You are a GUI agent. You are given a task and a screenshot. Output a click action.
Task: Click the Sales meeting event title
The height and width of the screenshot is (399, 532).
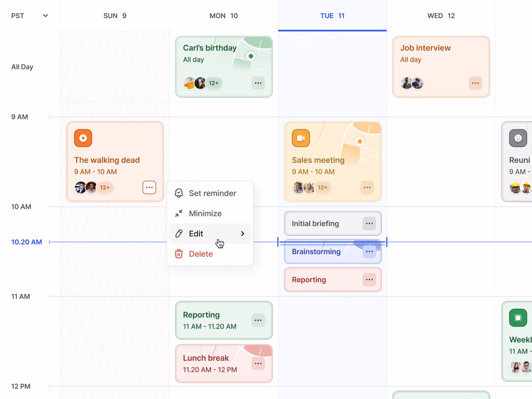tap(318, 160)
